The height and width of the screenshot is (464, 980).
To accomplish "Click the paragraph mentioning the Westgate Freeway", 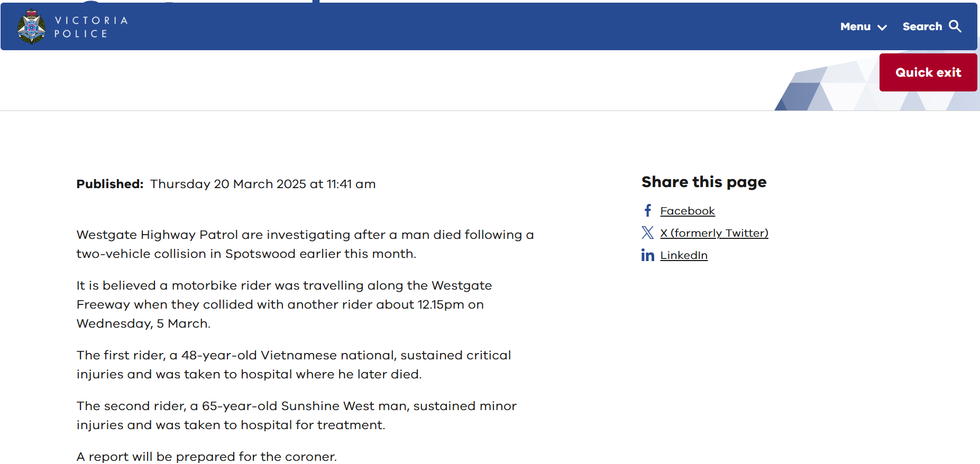I will [284, 304].
